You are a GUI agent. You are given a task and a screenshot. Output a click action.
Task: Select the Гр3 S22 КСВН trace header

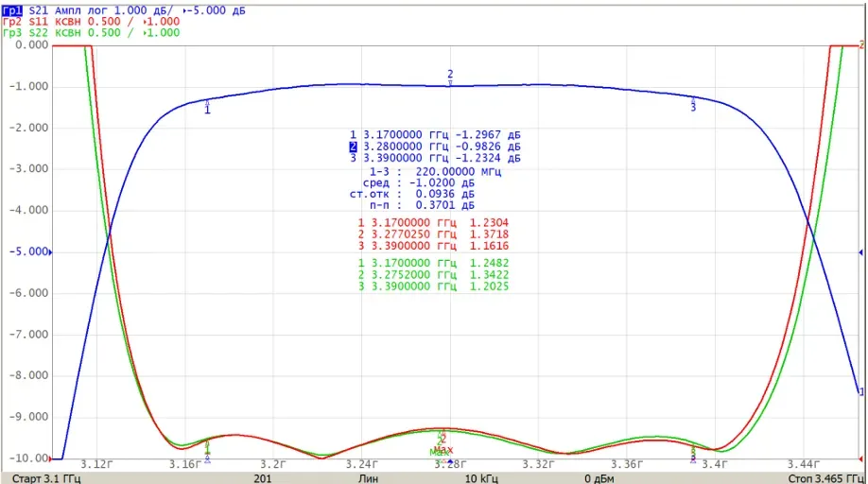(x=92, y=33)
